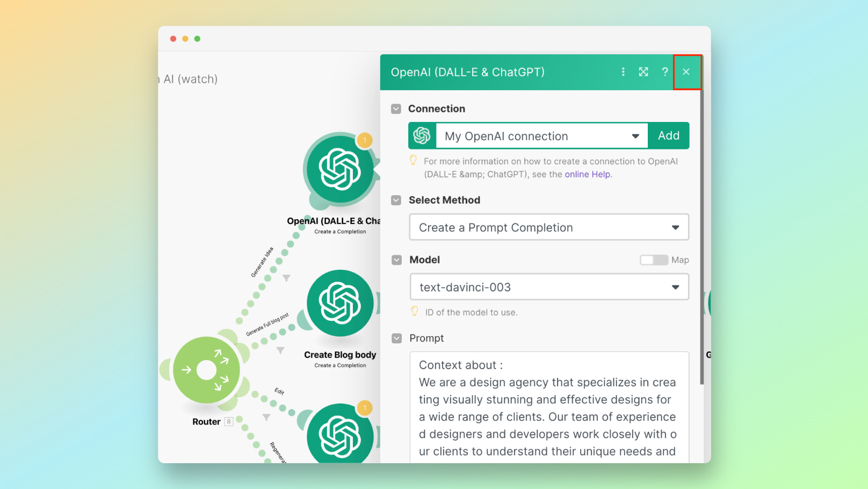Screen dimensions: 868x489
Task: Click the 'ID of the model to use.' hint
Action: [472, 313]
